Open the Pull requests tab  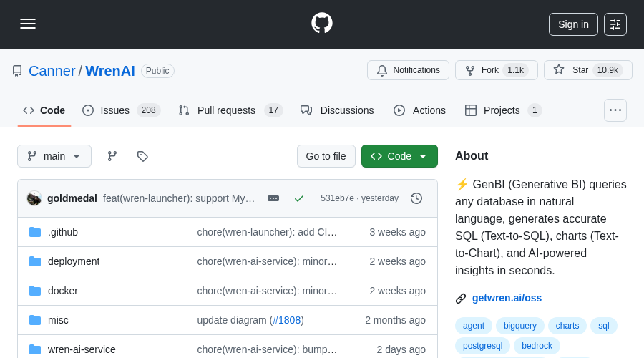[x=230, y=110]
